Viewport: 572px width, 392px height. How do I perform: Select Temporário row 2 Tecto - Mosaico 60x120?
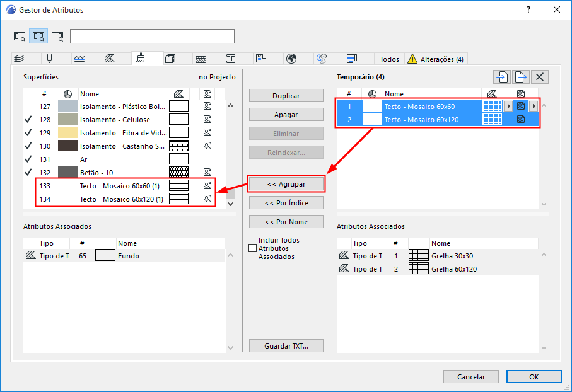pyautogui.click(x=438, y=120)
